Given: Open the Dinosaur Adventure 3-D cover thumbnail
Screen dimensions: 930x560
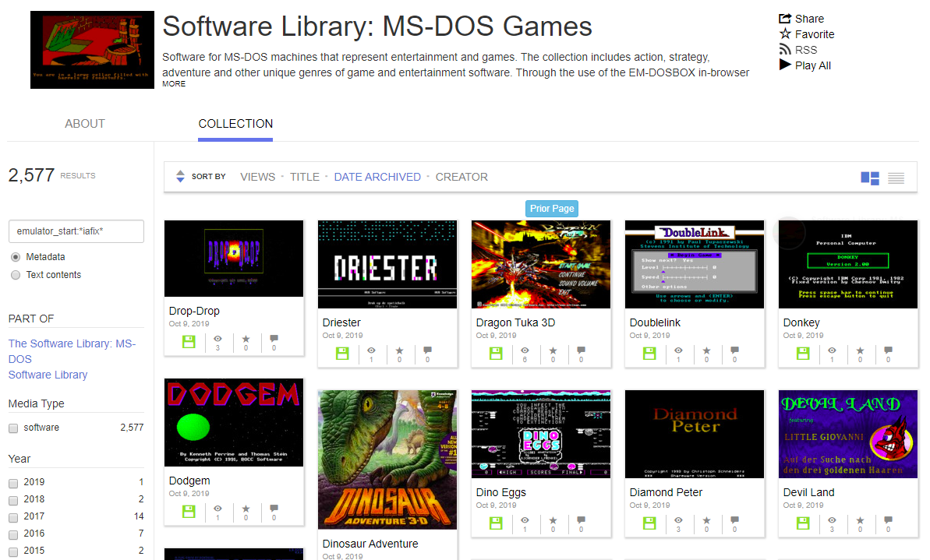Looking at the screenshot, I should pos(387,460).
